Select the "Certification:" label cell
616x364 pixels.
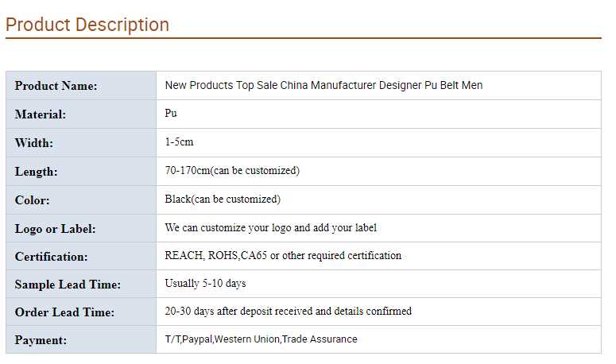pos(51,257)
